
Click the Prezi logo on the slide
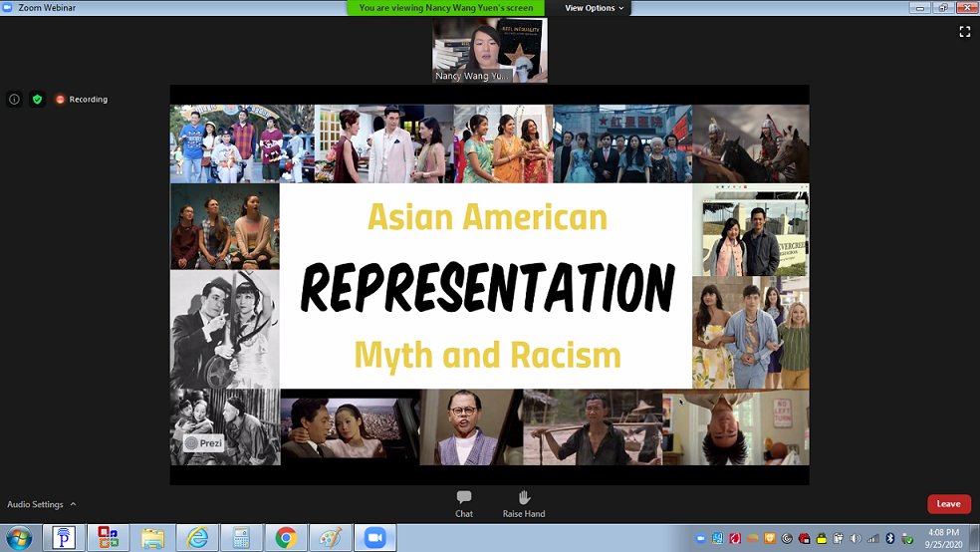click(204, 443)
